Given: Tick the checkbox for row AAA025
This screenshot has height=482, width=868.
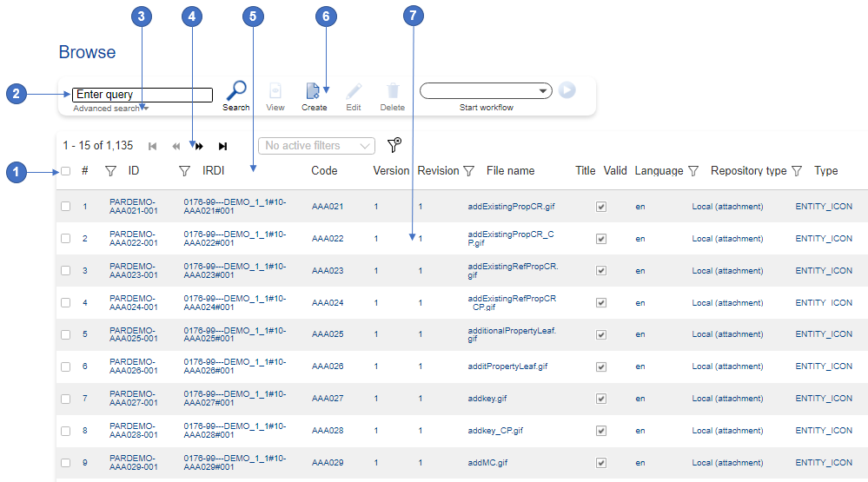Looking at the screenshot, I should point(66,334).
